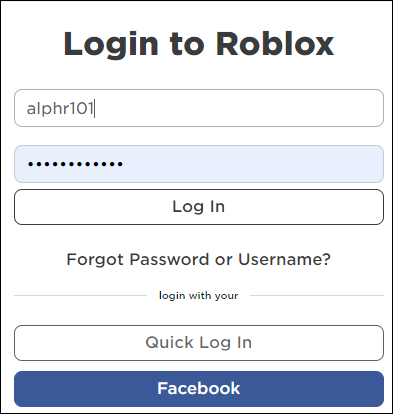The height and width of the screenshot is (414, 393).
Task: Place cursor after alphr101 text
Action: point(95,108)
